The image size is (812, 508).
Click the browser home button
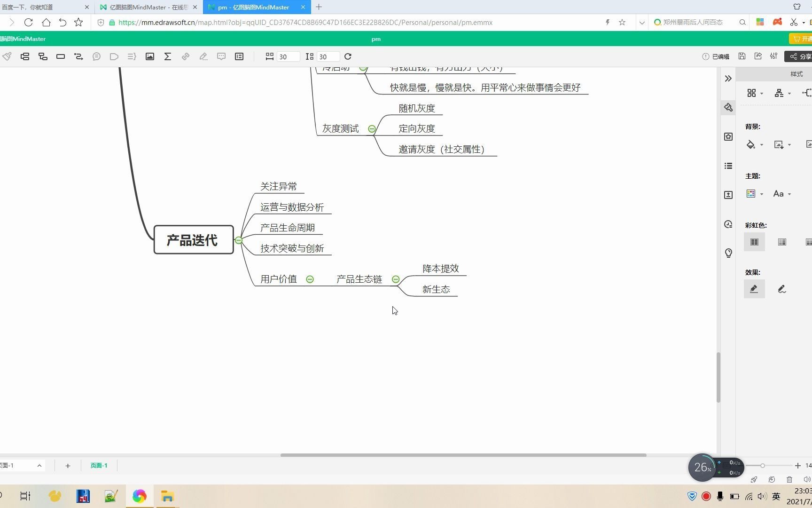pyautogui.click(x=46, y=22)
